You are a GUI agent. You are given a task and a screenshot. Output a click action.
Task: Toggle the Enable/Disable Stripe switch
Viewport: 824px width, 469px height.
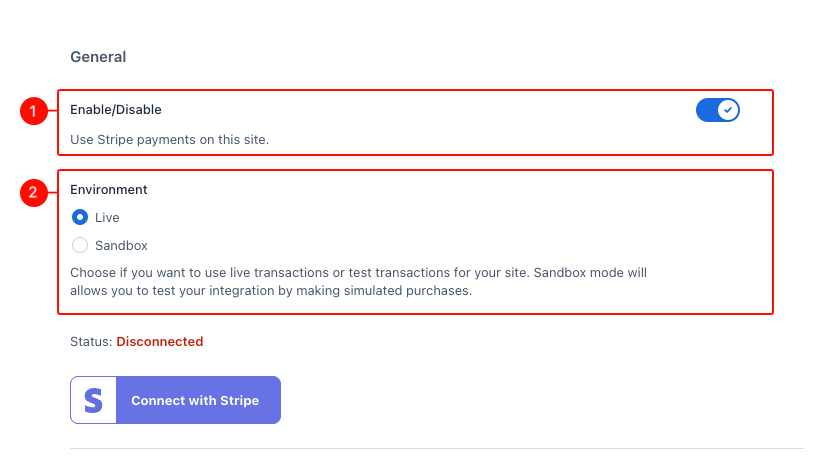point(717,110)
